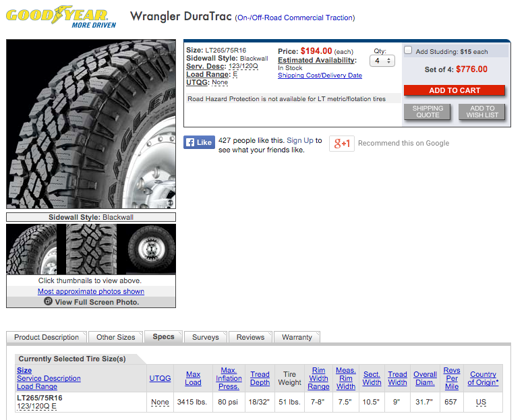Viewport: 528px width, 420px height.
Task: Click the 18/32" tread depth value
Action: pyautogui.click(x=259, y=402)
